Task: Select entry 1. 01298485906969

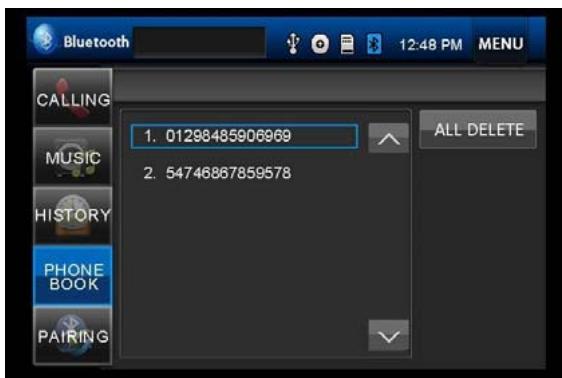Action: point(244,136)
